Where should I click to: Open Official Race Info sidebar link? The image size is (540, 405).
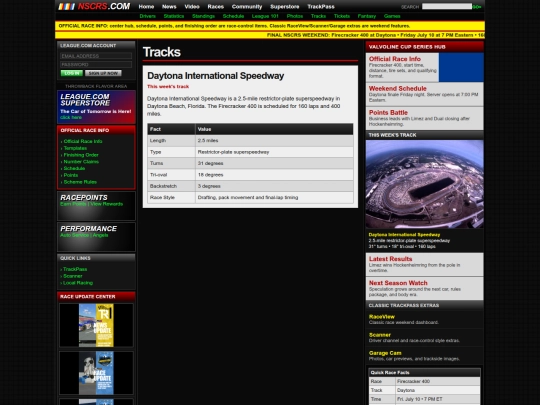click(x=83, y=141)
